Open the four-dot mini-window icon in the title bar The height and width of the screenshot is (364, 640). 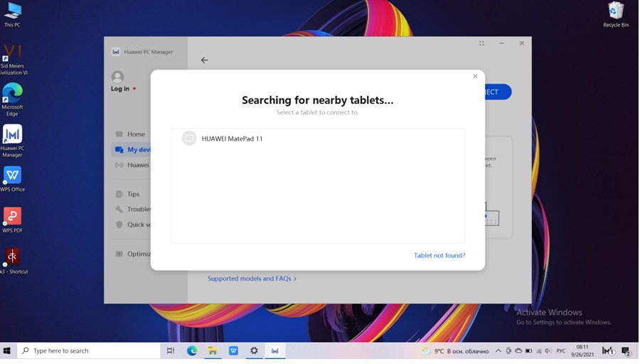(x=481, y=43)
